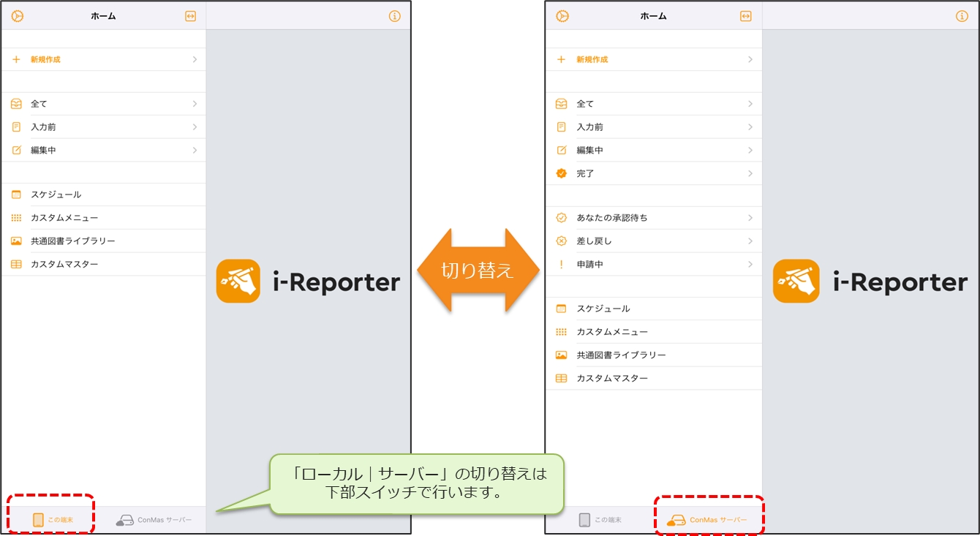
Task: Open 完了 label in right window
Action: coord(585,173)
